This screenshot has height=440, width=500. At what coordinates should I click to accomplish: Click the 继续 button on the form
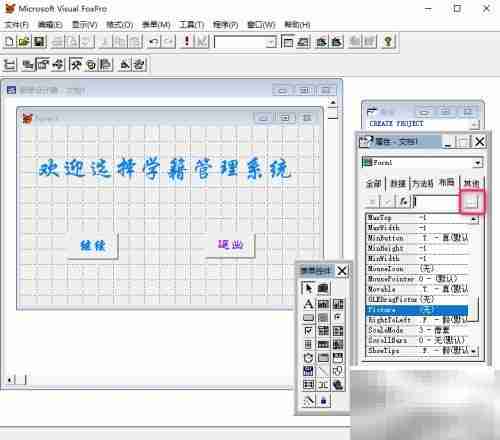(x=93, y=246)
